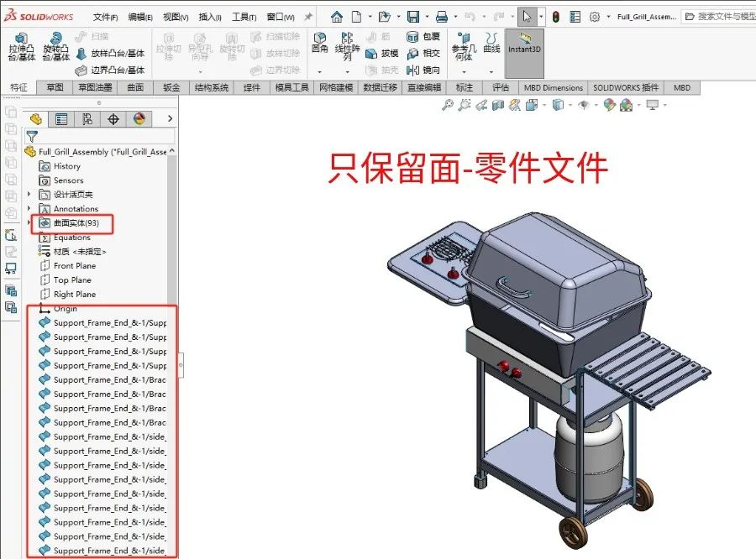Image resolution: width=756 pixels, height=559 pixels.
Task: Expand the feature manager tabs chevron arrow
Action: pos(171,119)
